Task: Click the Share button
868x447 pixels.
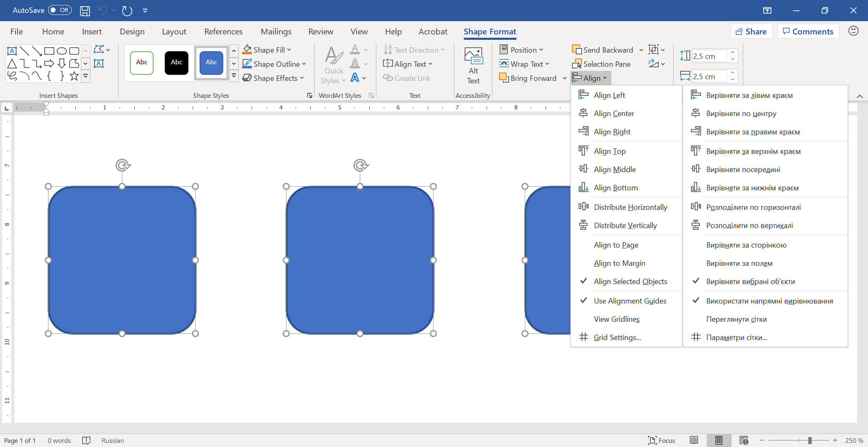Action: [751, 32]
